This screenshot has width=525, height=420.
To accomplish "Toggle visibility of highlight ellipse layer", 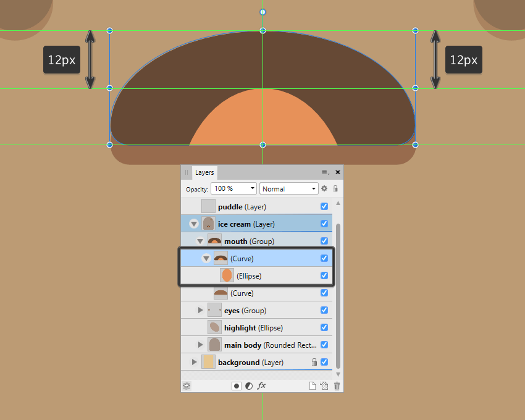I will (x=324, y=328).
